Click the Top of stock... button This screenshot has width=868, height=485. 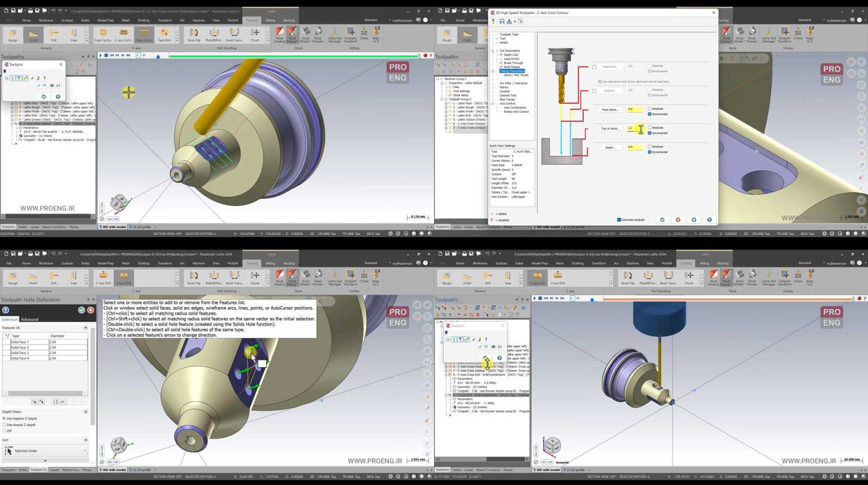(x=610, y=128)
